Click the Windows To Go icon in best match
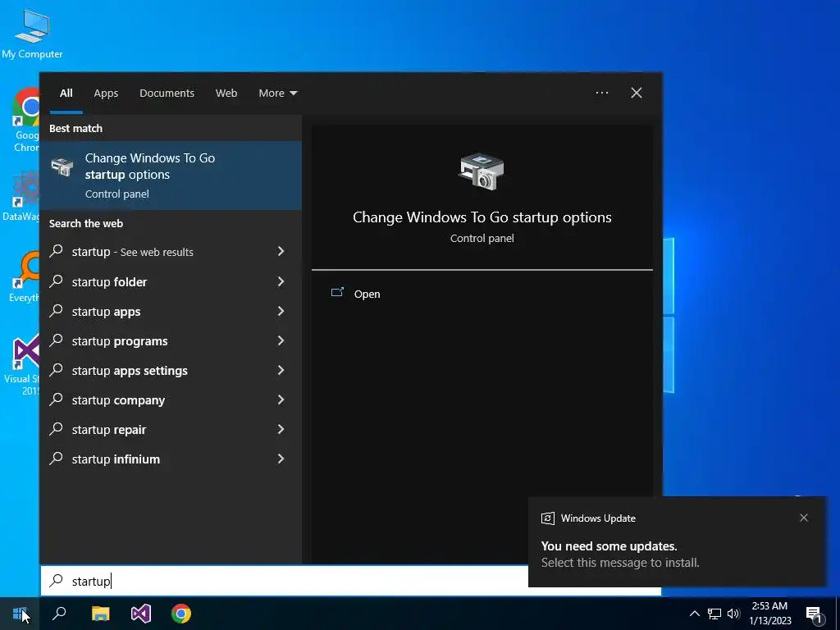 (62, 167)
